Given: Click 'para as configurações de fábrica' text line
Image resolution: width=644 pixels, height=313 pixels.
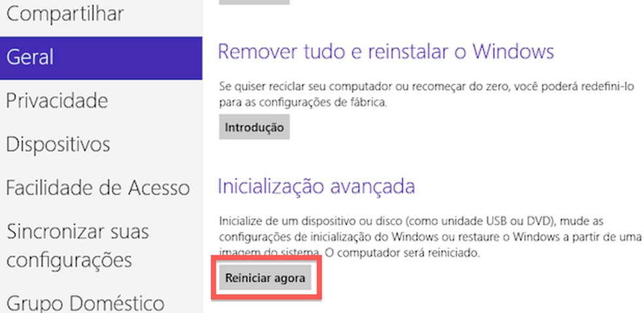Looking at the screenshot, I should (303, 103).
